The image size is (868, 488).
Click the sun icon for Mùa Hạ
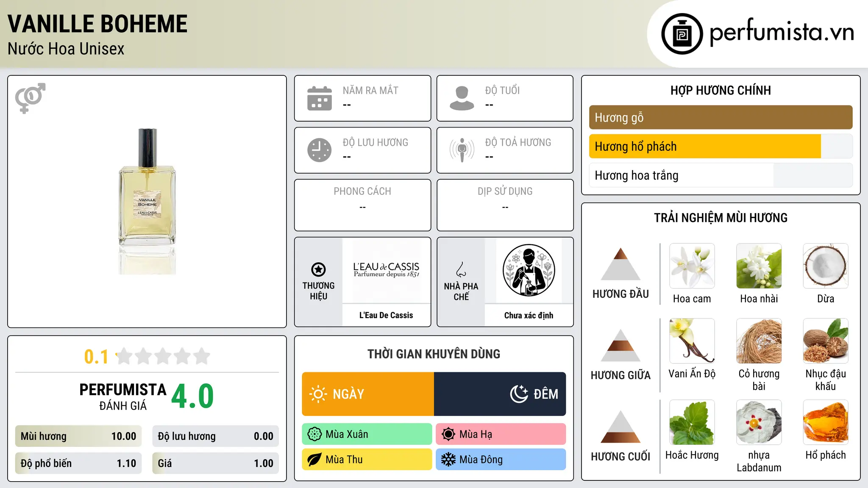448,434
